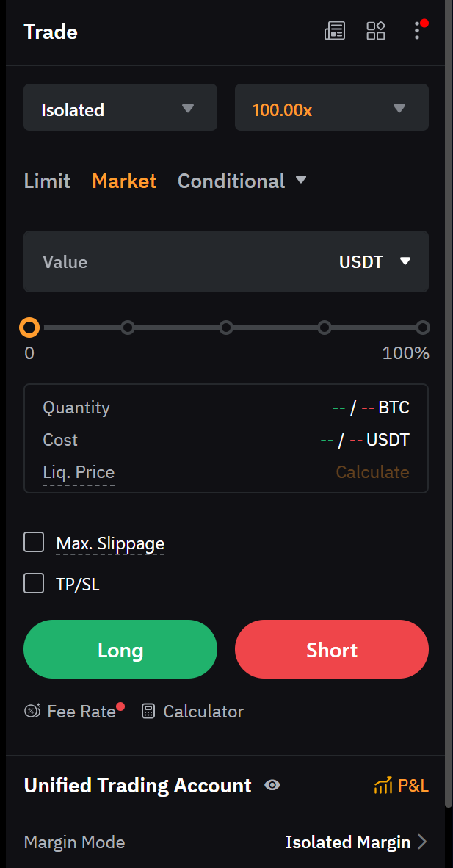Toggle balance visibility with the eye icon

[x=272, y=785]
